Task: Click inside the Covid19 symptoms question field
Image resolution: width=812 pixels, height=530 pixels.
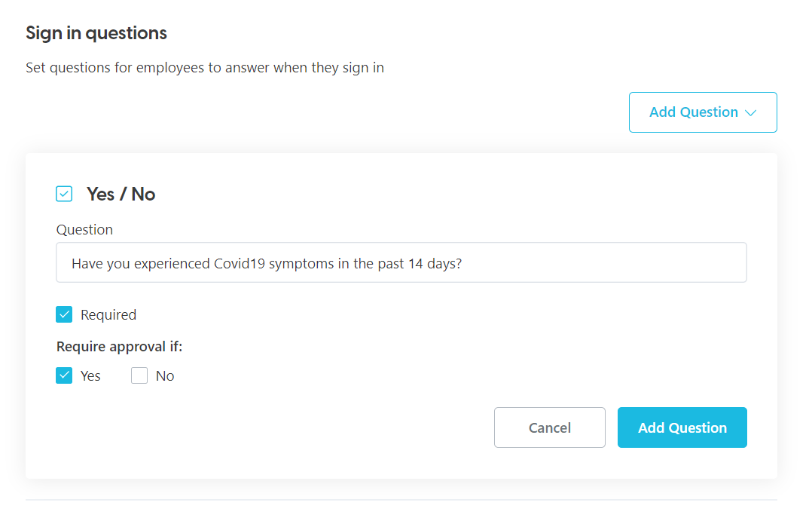Action: point(401,262)
